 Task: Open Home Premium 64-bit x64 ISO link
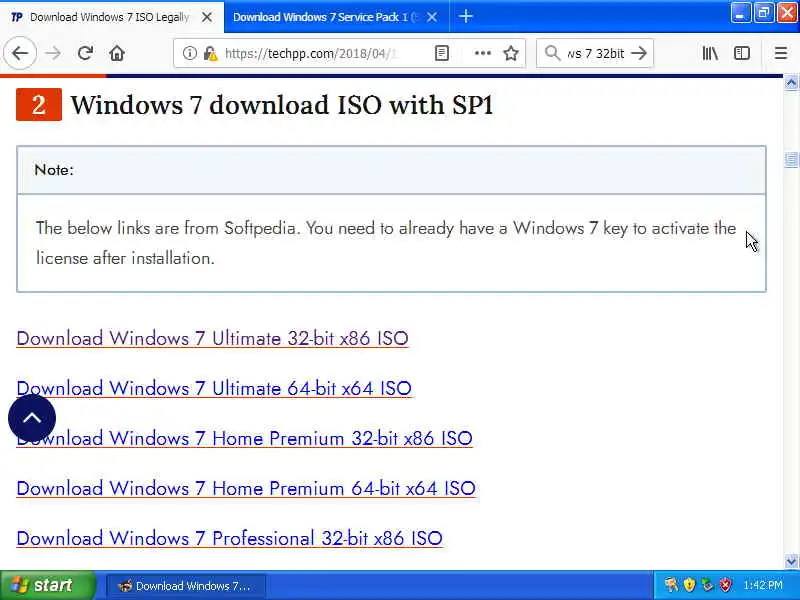tap(246, 488)
